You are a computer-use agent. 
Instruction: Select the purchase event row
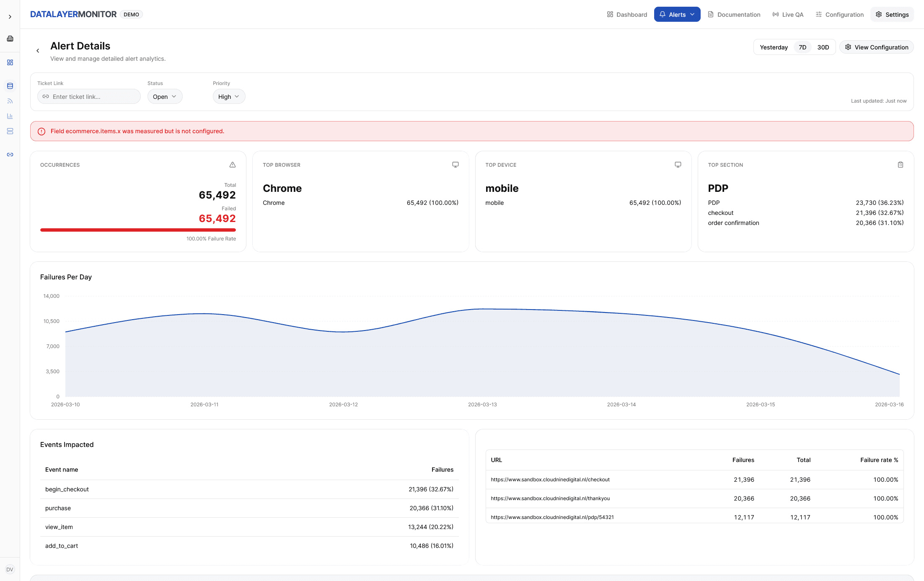tap(249, 508)
